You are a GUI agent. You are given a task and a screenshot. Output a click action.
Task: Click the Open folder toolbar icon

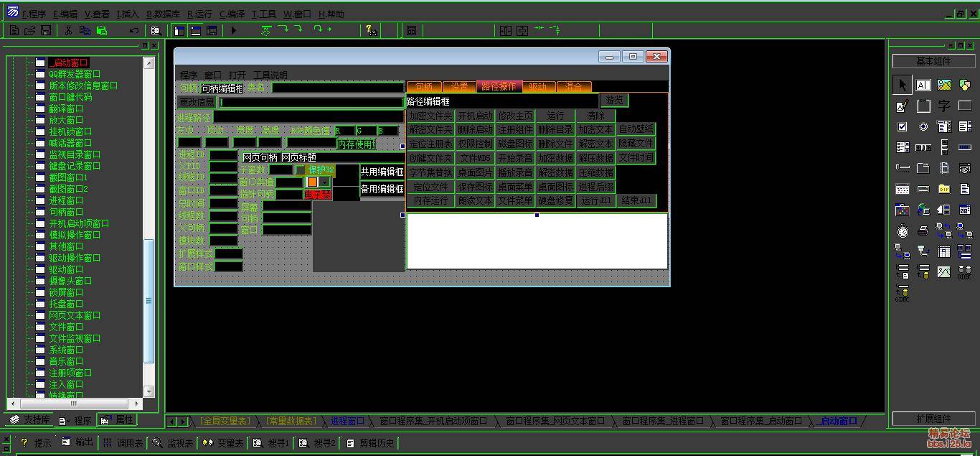point(30,30)
